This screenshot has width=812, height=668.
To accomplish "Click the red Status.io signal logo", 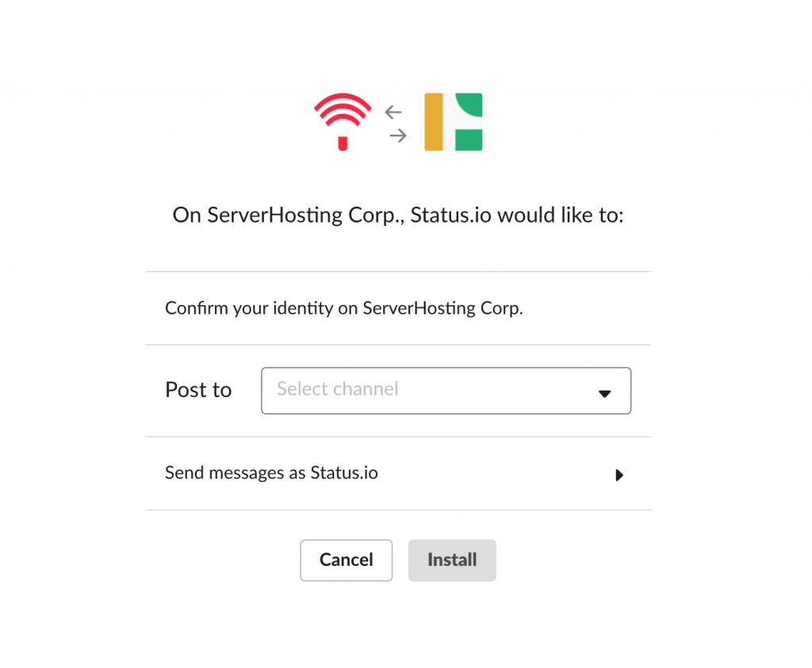I will click(343, 122).
